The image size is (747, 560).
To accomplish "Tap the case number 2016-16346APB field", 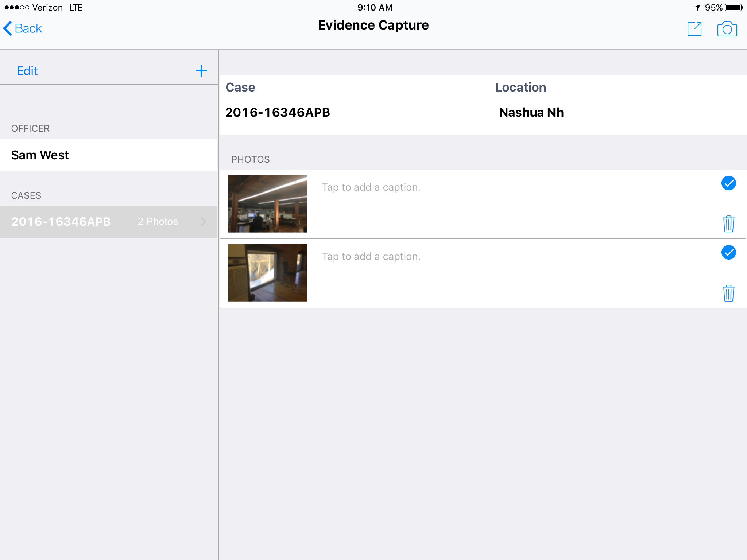I will click(x=278, y=112).
